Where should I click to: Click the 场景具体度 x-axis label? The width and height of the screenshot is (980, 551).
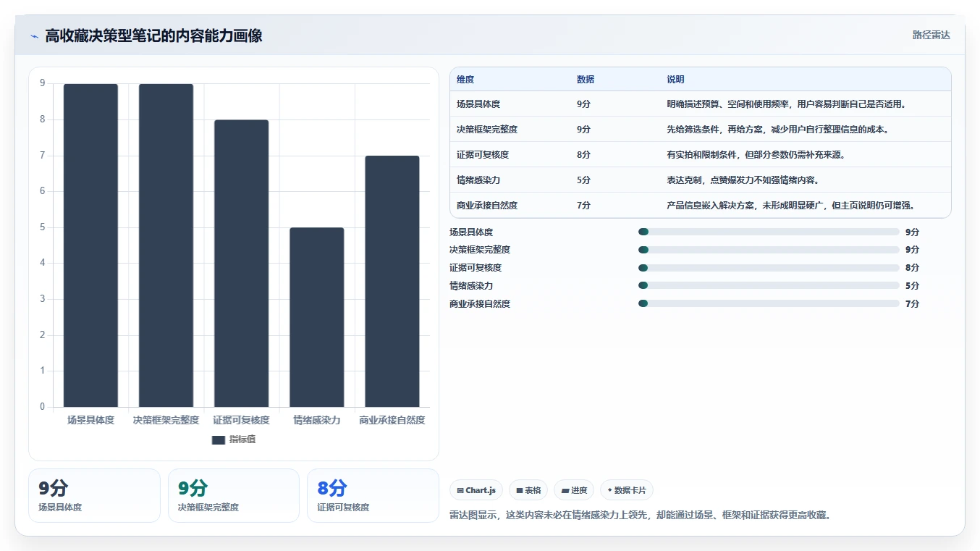(x=90, y=420)
